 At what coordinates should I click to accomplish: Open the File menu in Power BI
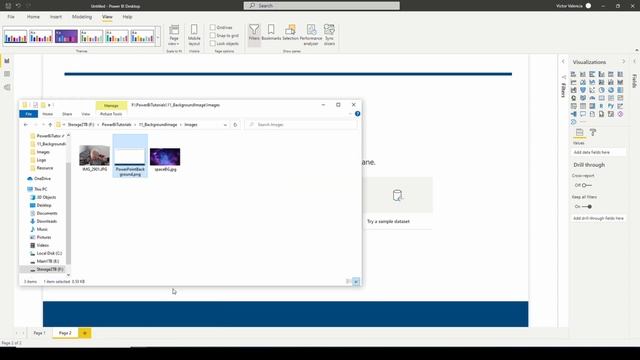11,17
